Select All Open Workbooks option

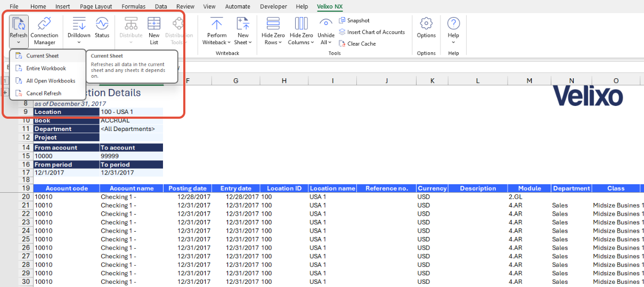coord(47,81)
